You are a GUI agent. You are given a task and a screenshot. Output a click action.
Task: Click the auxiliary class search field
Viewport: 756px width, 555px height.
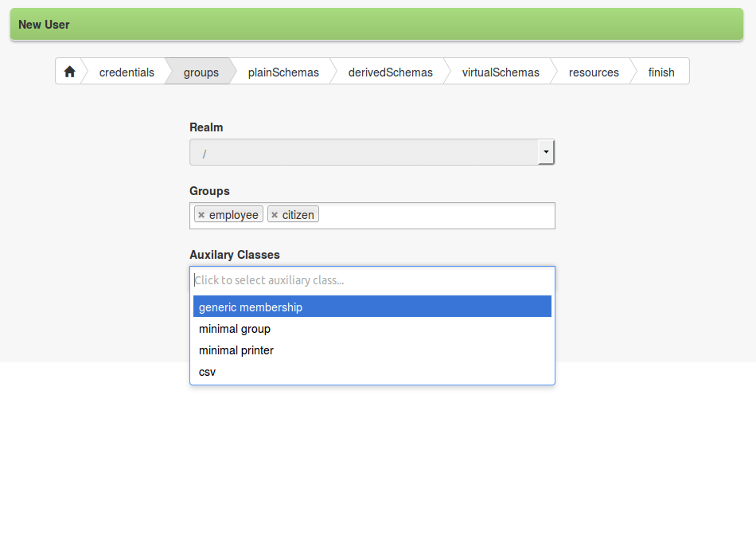[372, 280]
